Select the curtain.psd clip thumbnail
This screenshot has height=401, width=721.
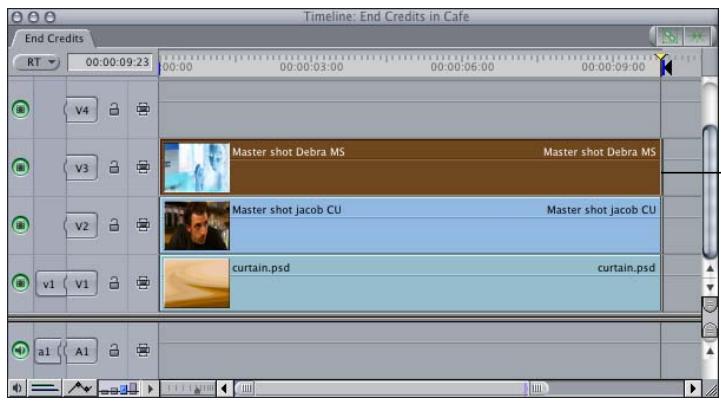click(197, 283)
